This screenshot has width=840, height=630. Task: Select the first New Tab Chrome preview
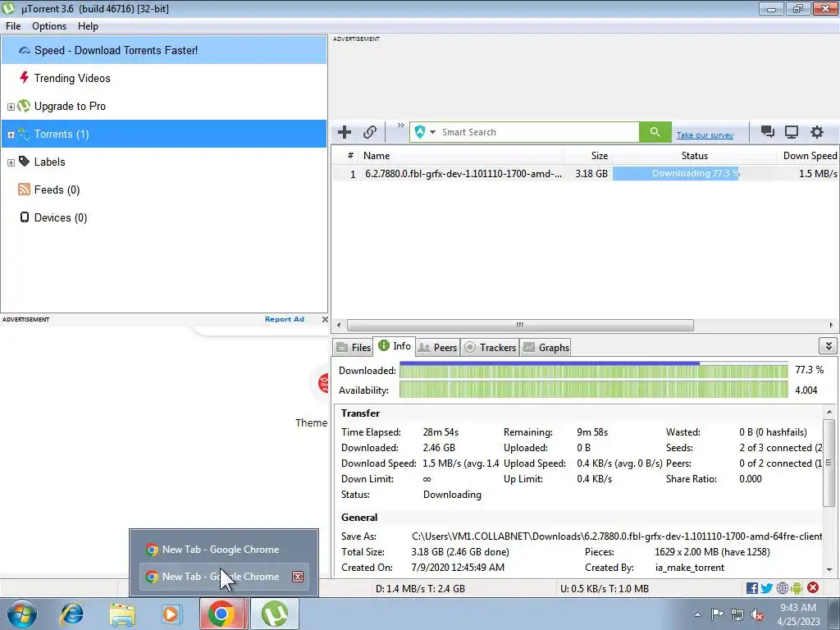[224, 549]
